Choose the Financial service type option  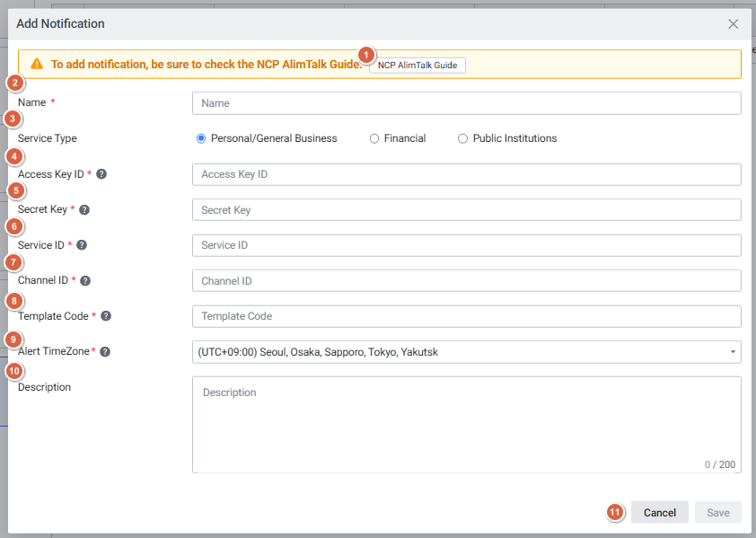point(374,139)
